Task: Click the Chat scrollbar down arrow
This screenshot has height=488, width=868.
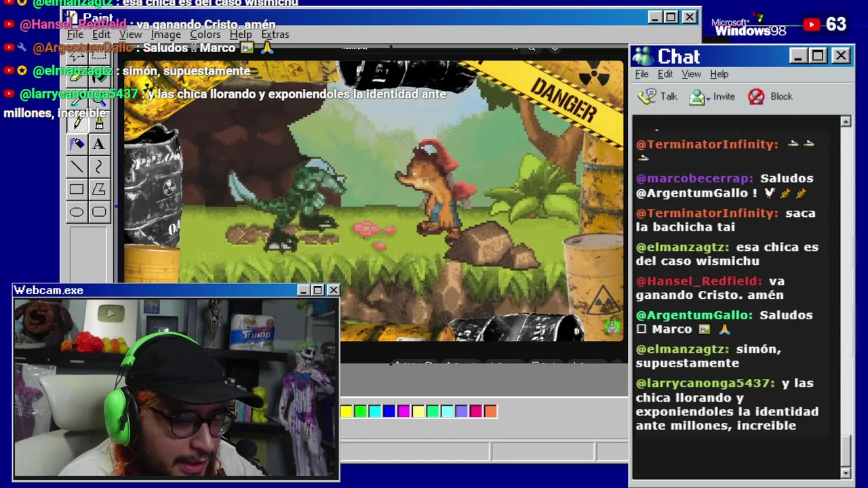Action: [x=846, y=473]
